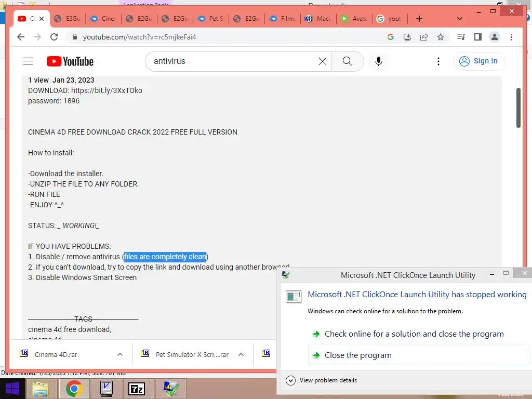Start voice search with microphone
532x399 pixels.
point(379,61)
